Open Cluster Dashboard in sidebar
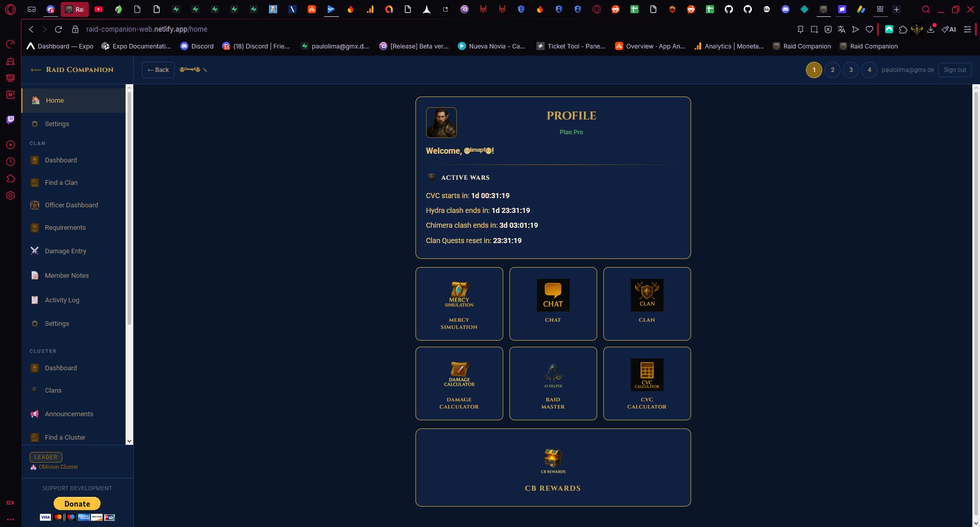980x527 pixels. pyautogui.click(x=74, y=368)
